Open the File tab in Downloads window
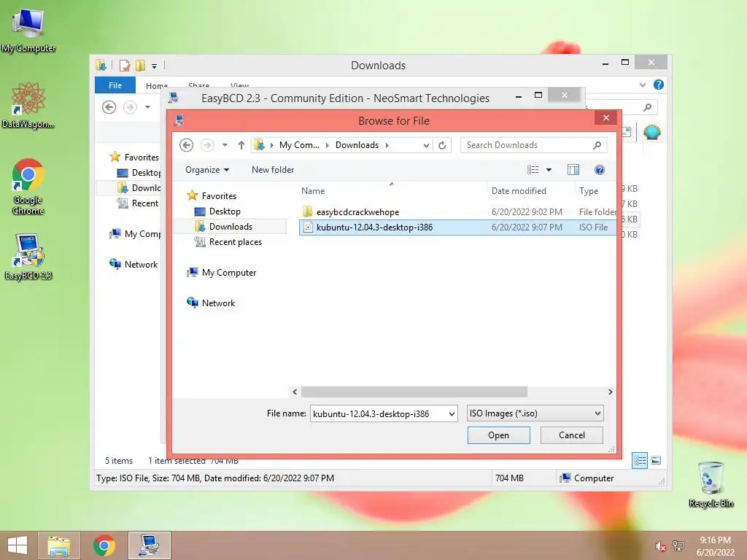The image size is (747, 560). (x=115, y=85)
